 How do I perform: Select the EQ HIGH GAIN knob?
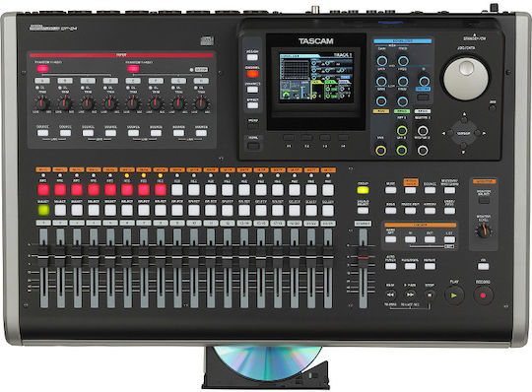[382, 61]
